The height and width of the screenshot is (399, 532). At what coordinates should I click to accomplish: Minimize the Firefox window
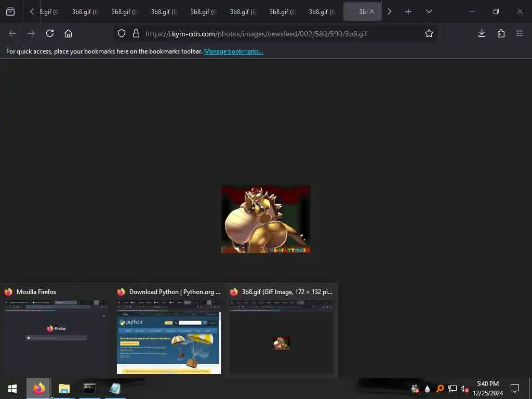click(472, 11)
